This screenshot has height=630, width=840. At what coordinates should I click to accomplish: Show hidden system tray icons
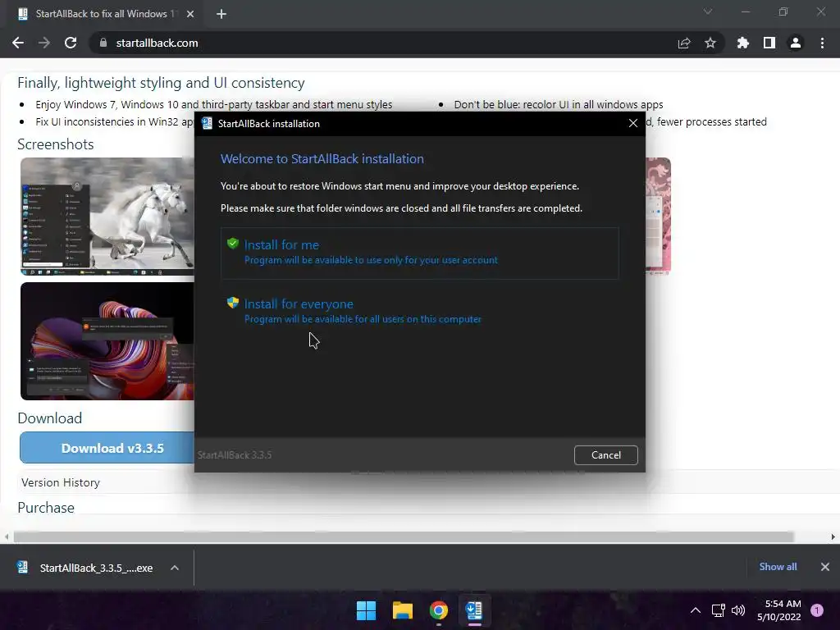[696, 610]
